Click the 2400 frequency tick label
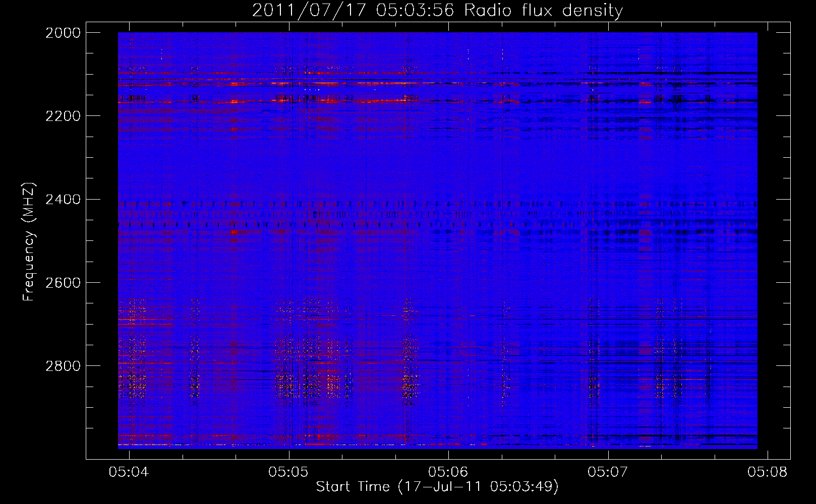 (63, 200)
